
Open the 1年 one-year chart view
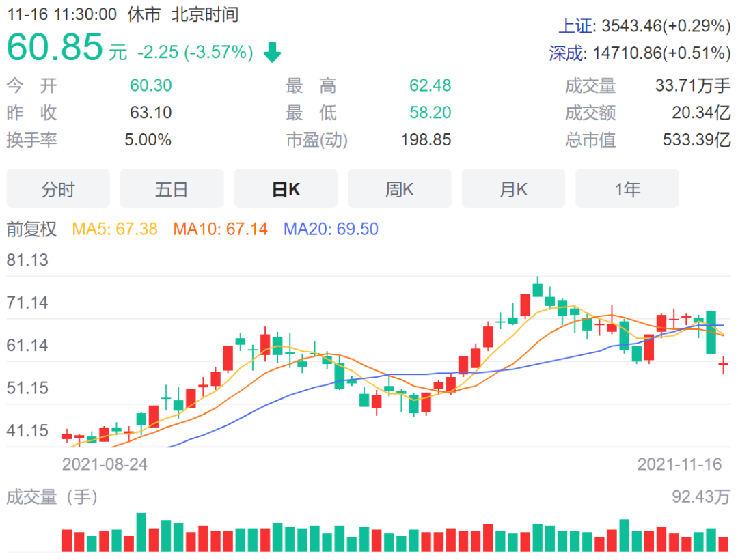coord(627,188)
